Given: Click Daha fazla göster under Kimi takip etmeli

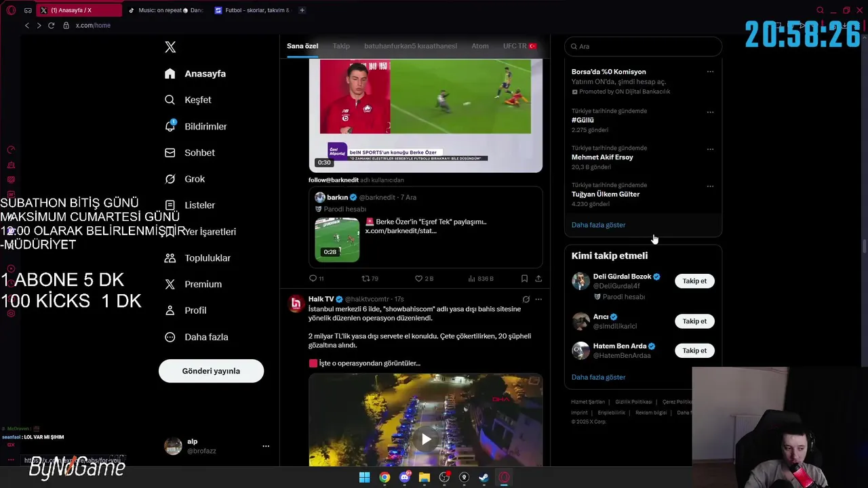Looking at the screenshot, I should 598,377.
